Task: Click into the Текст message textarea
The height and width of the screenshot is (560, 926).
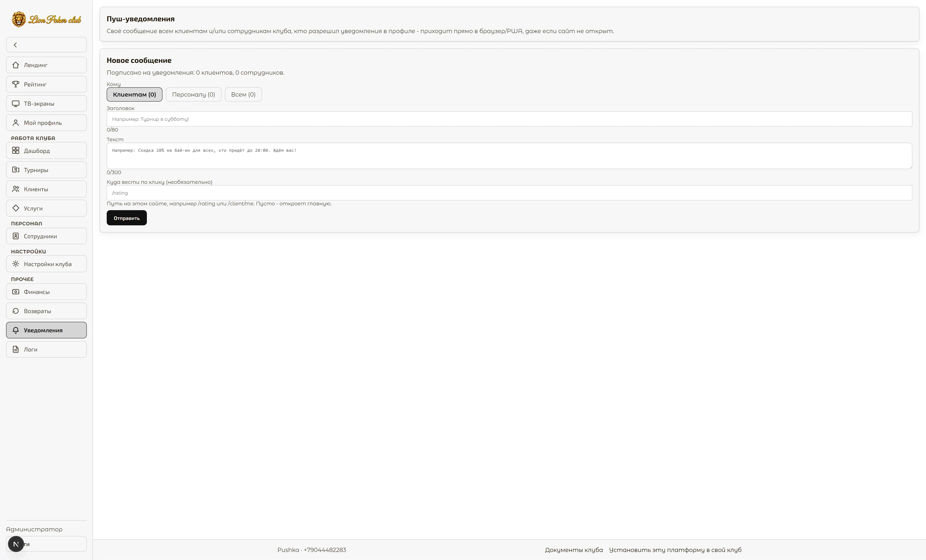Action: pyautogui.click(x=509, y=156)
